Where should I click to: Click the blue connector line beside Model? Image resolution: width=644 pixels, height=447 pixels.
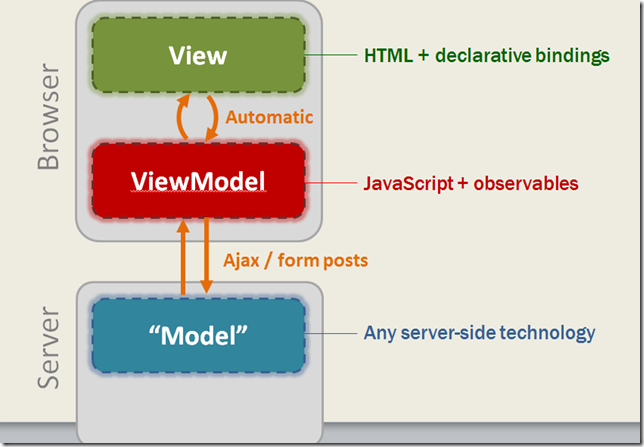pos(331,334)
